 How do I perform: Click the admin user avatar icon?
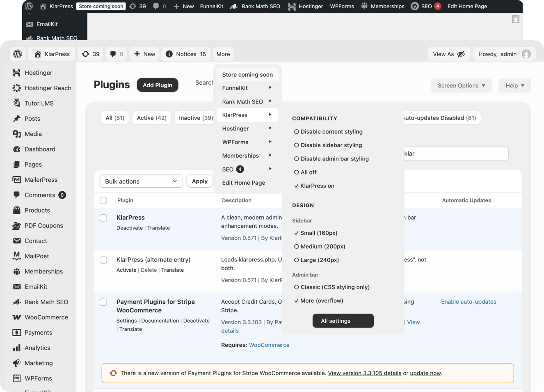[526, 54]
